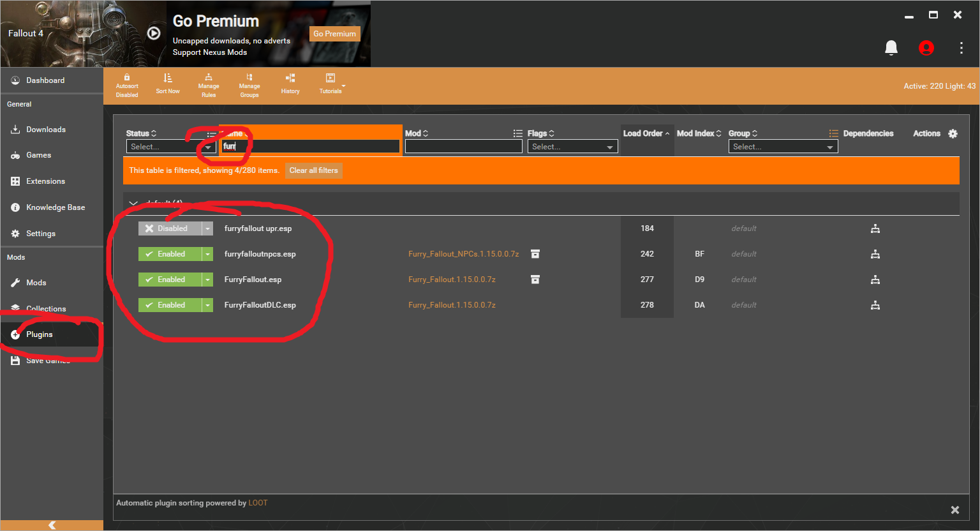Collapse the sidebar with bottom arrow
Image resolution: width=980 pixels, height=531 pixels.
point(52,525)
